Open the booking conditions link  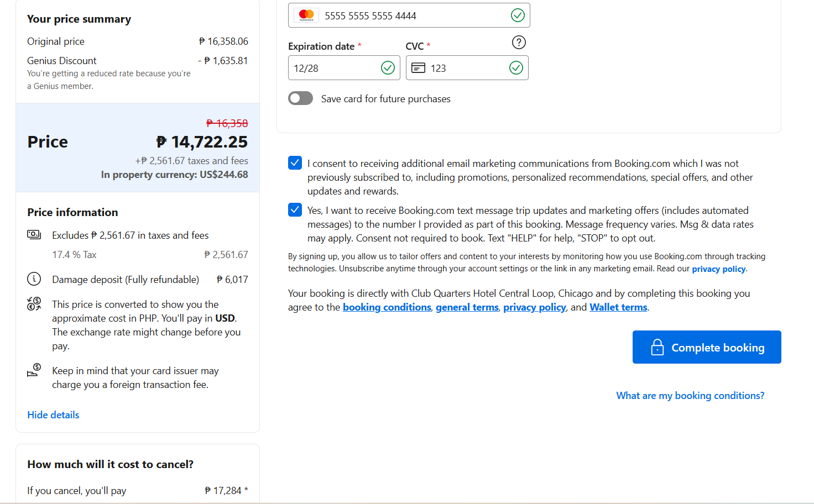coord(387,307)
